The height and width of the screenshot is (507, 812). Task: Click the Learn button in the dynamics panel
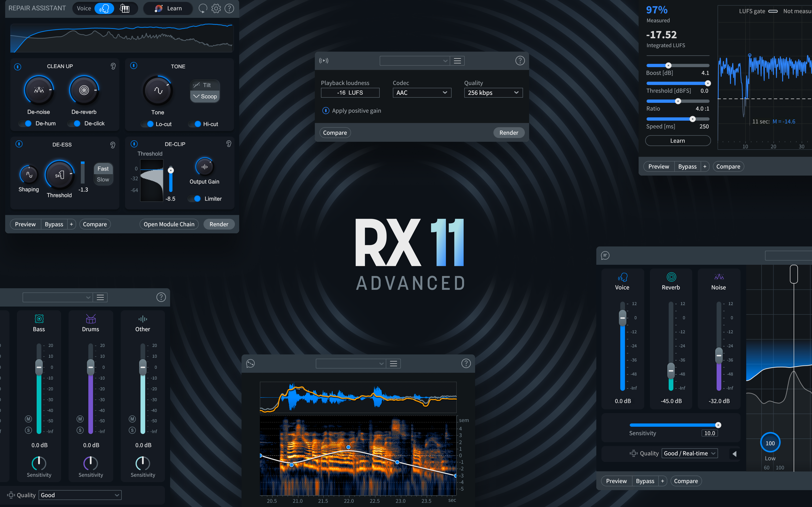(677, 140)
